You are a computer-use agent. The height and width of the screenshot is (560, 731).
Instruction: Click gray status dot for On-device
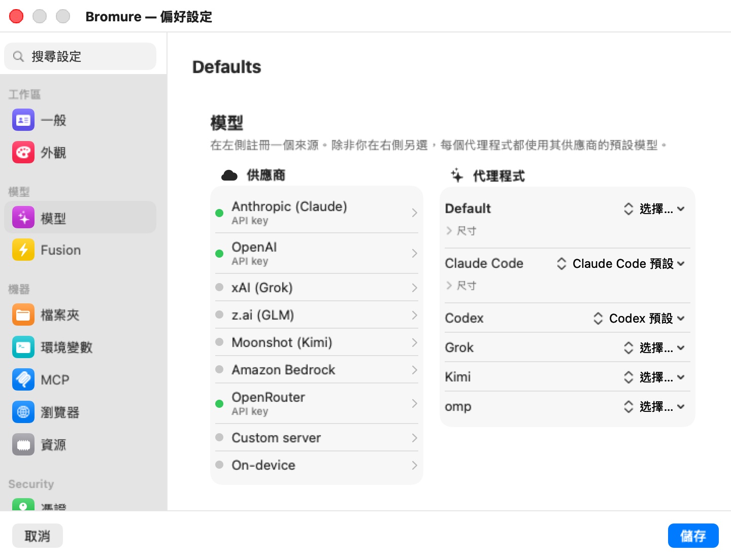pyautogui.click(x=219, y=465)
